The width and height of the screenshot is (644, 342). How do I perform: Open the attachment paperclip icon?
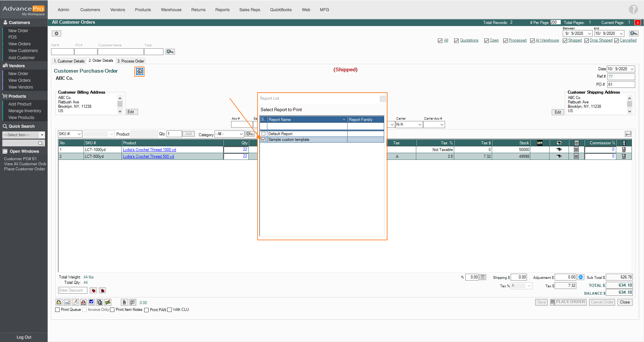[x=124, y=302]
